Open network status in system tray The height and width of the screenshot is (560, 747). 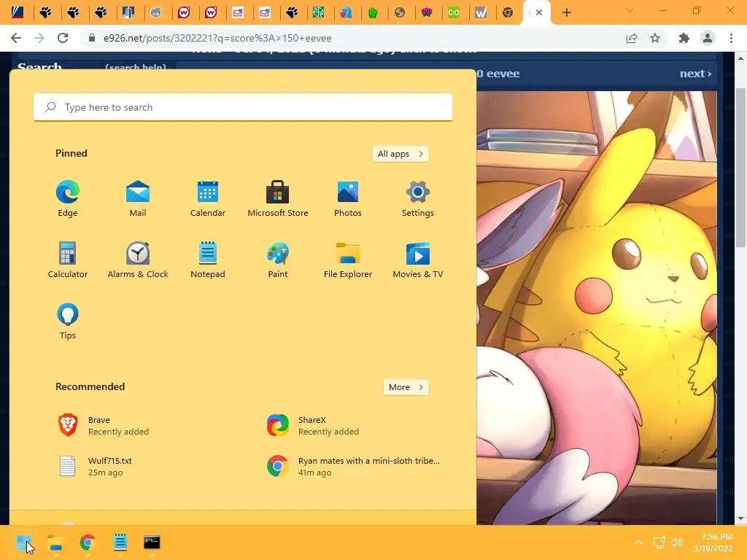(x=659, y=542)
